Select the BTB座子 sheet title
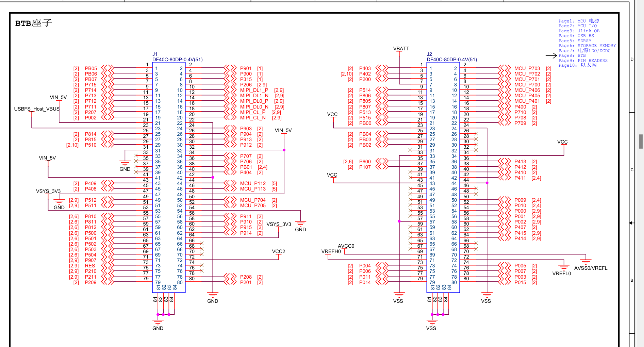The image size is (644, 347). click(33, 23)
